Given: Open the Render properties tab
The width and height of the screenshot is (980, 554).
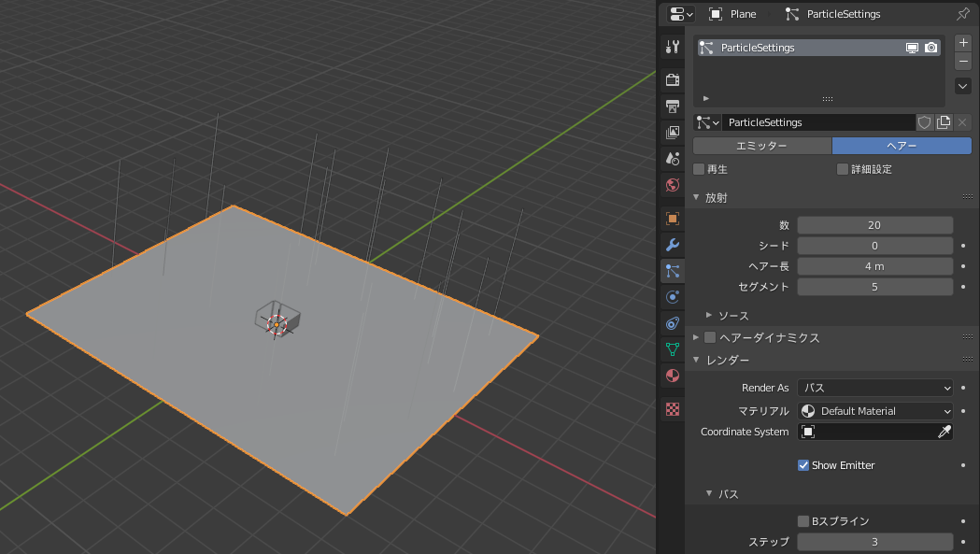Looking at the screenshot, I should point(672,79).
